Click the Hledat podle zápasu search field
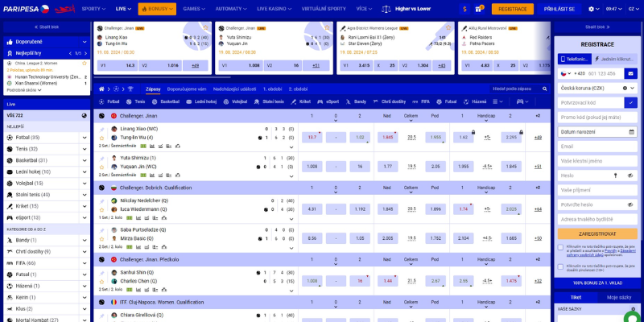 point(516,89)
